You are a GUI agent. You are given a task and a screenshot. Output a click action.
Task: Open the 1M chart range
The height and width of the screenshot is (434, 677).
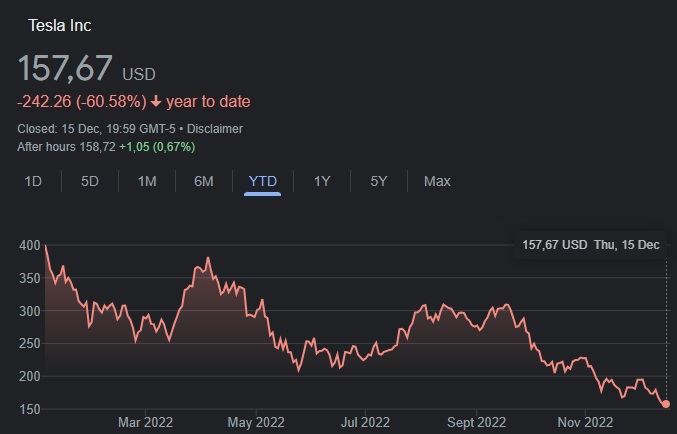(147, 181)
